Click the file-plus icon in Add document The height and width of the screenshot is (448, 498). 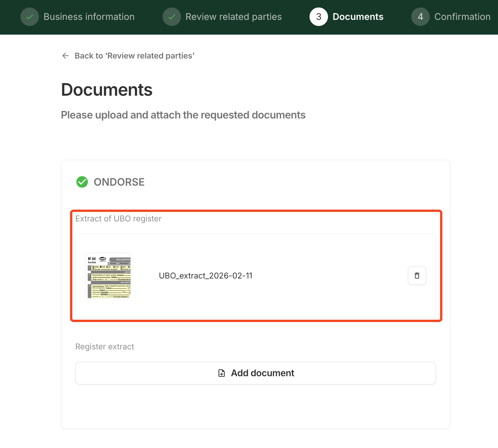tap(222, 373)
